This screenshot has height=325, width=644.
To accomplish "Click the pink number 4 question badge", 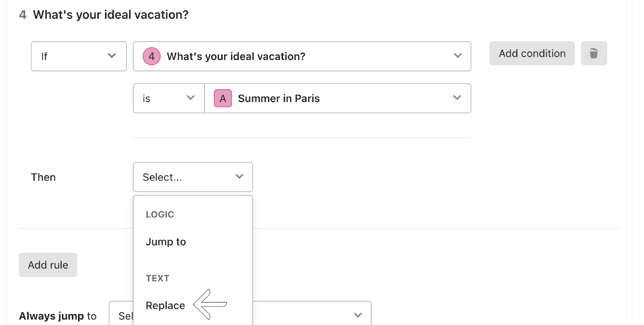I will [x=151, y=56].
